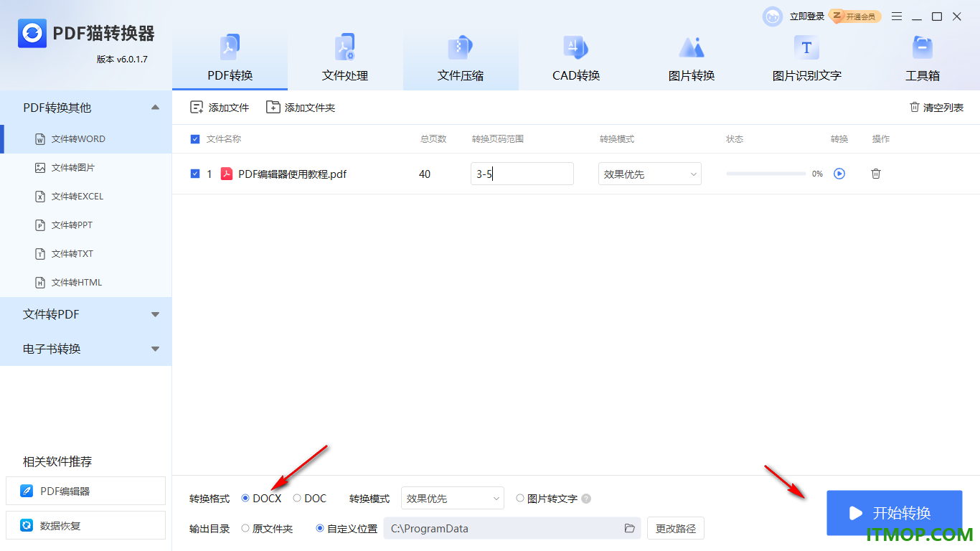Select 文件转HTML in sidebar
The height and width of the screenshot is (551, 980).
(x=86, y=283)
